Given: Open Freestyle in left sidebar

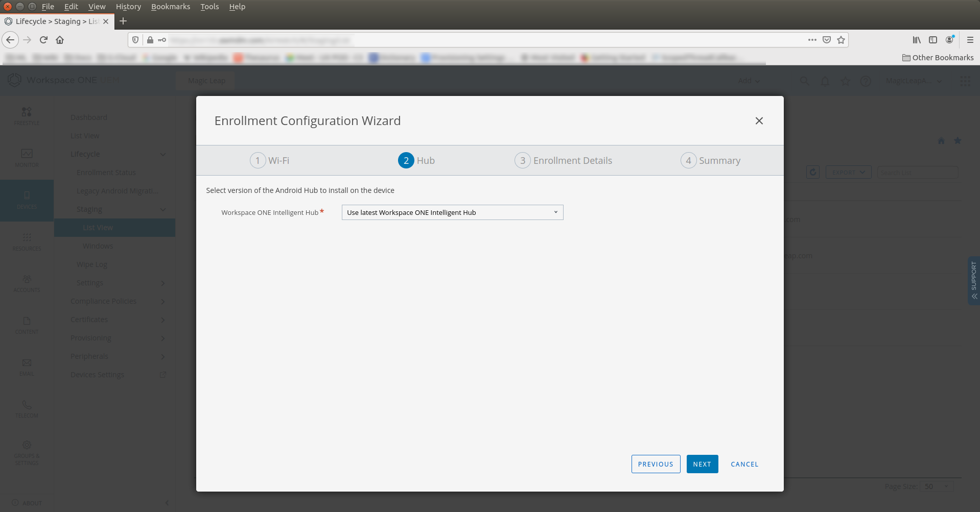Looking at the screenshot, I should pos(27,116).
